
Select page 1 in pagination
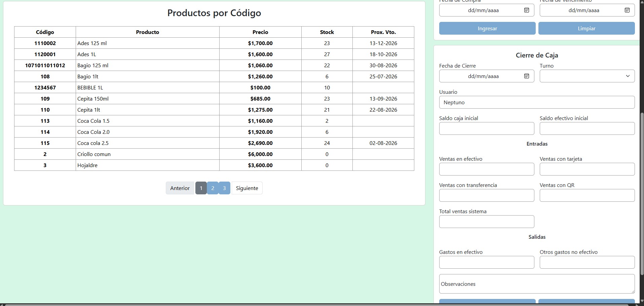click(x=201, y=188)
